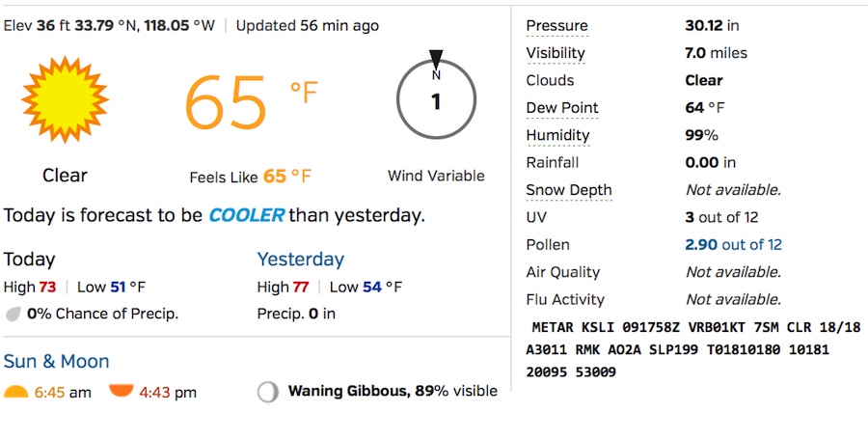Click the Dew Point label
Image resolution: width=868 pixels, height=440 pixels.
562,108
